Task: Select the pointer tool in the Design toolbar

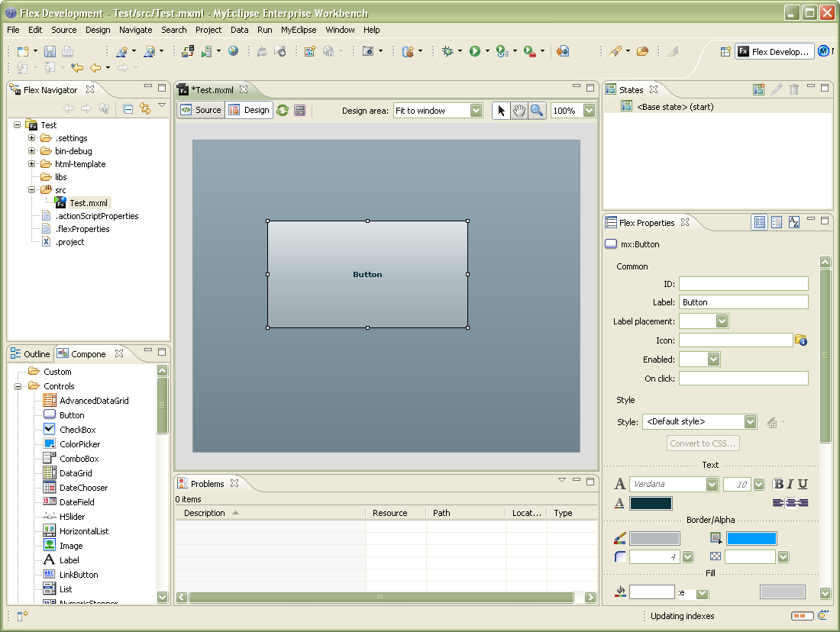Action: [500, 110]
